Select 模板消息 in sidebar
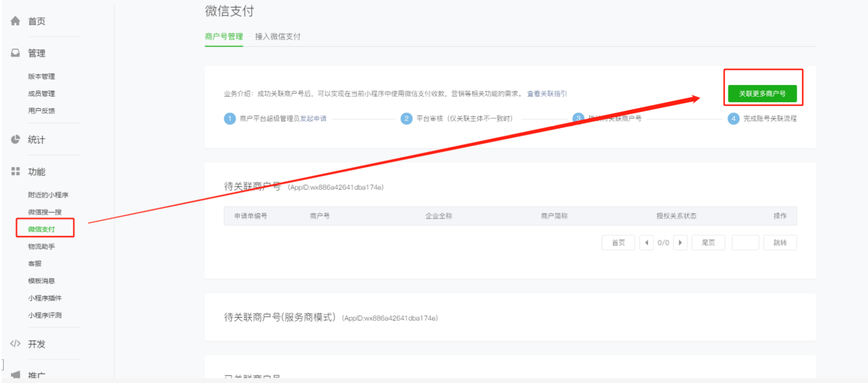868x383 pixels. point(41,281)
